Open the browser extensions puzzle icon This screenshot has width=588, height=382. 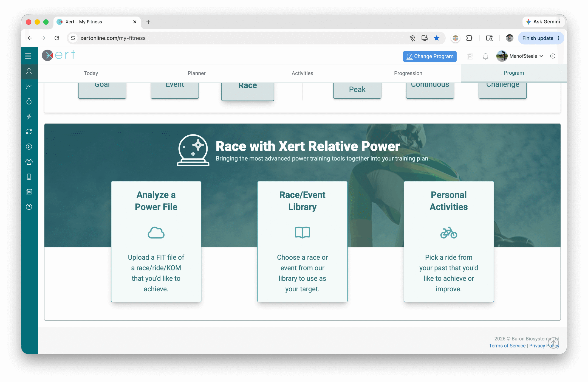469,38
